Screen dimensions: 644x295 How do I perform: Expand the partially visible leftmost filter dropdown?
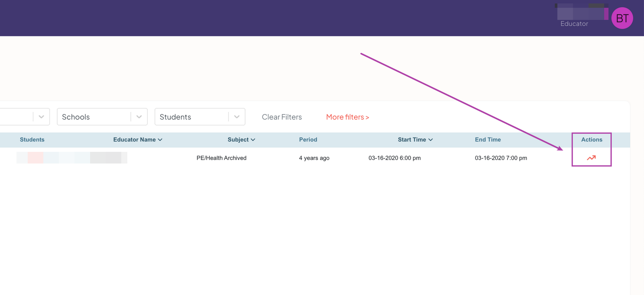(41, 117)
